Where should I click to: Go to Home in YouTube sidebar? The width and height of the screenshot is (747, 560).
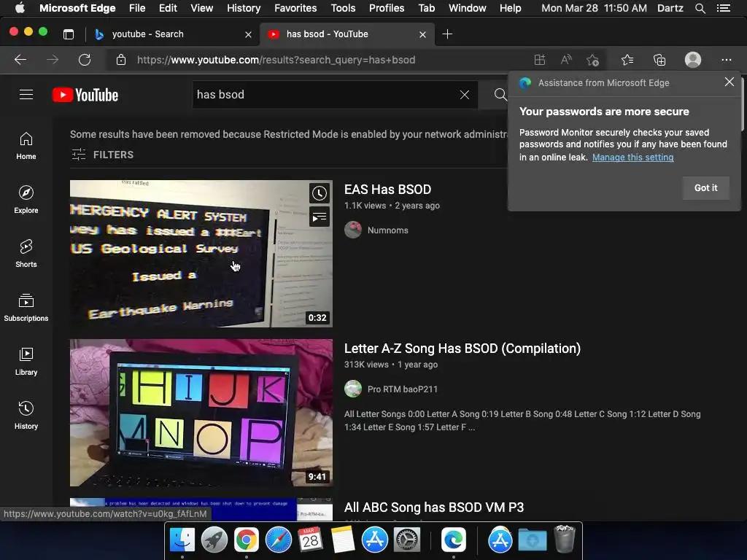[26, 146]
